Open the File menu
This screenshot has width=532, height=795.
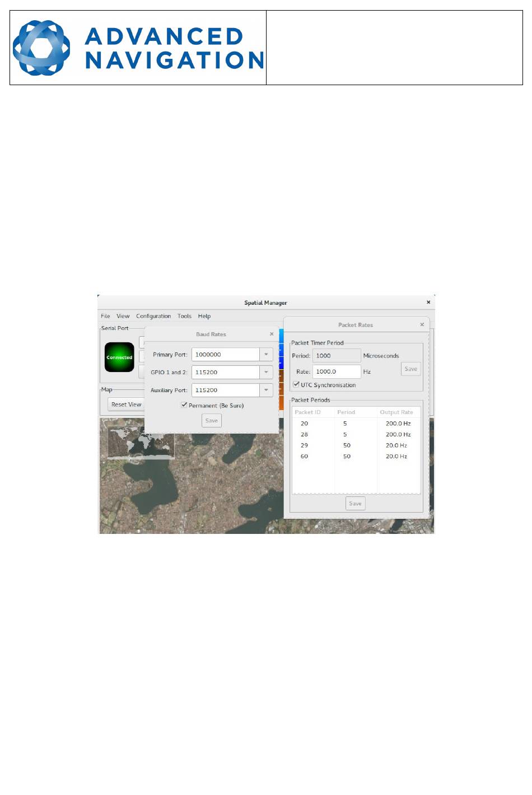105,316
